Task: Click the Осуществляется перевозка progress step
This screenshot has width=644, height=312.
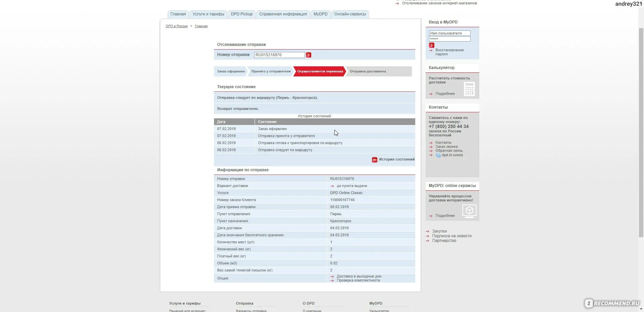Action: click(320, 71)
